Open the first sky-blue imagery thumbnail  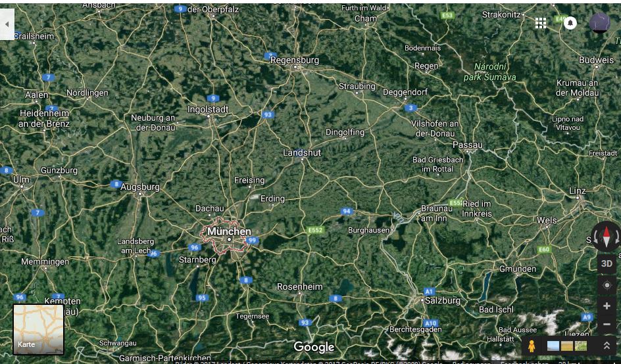[x=553, y=346]
